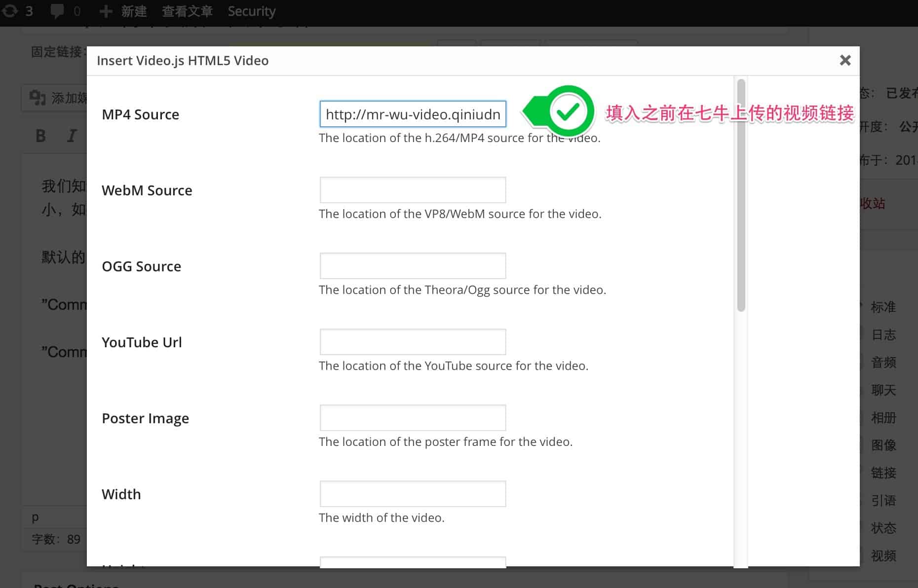
Task: Select the 引语 post format option
Action: tap(883, 500)
